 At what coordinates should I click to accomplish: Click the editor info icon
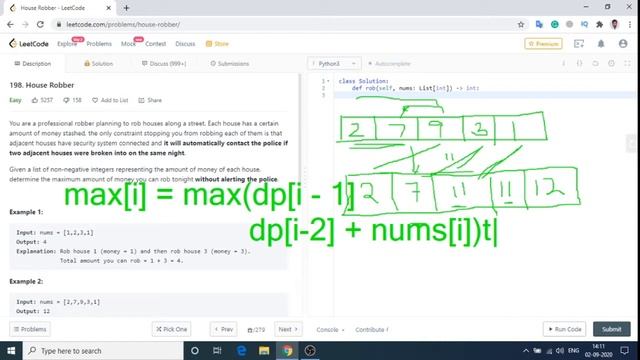click(564, 64)
